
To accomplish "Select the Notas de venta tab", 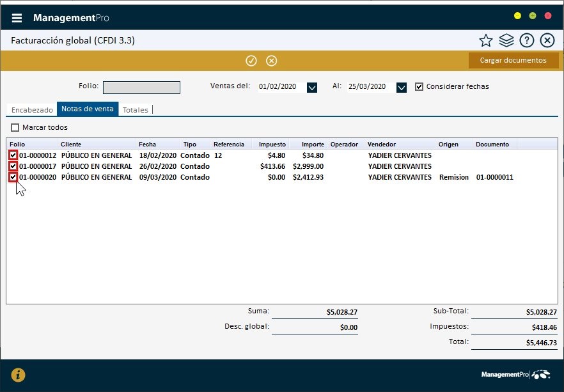I will point(88,109).
